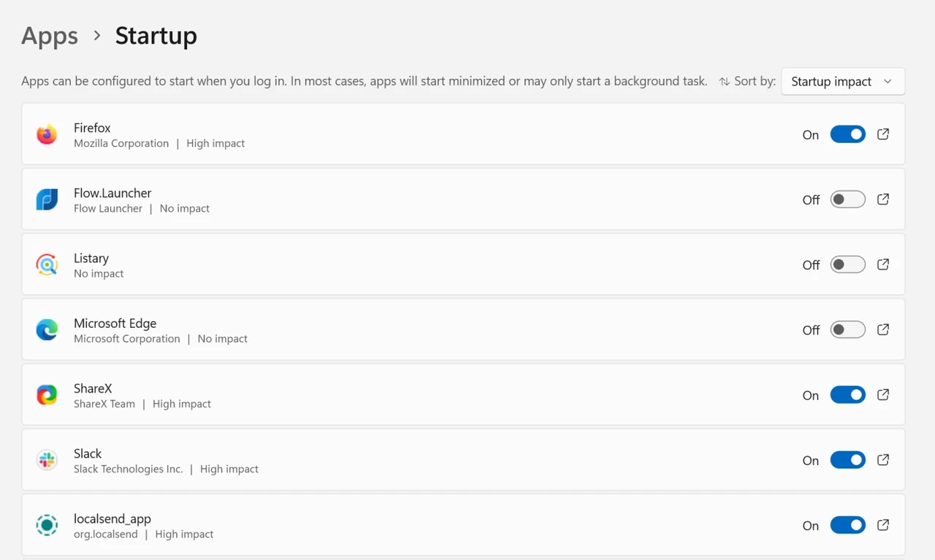This screenshot has height=560, width=935.
Task: Disable Firefox startup toggle
Action: pyautogui.click(x=847, y=134)
